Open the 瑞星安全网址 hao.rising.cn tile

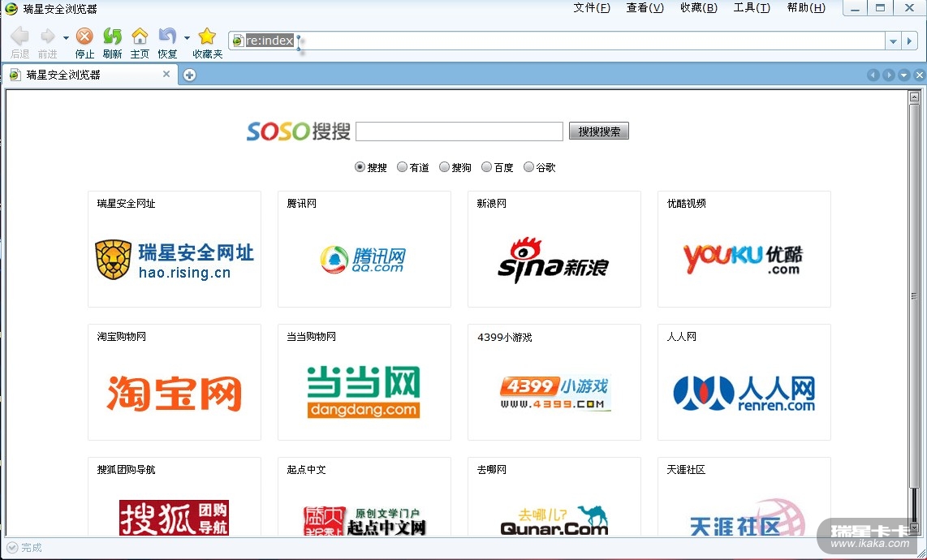[175, 249]
